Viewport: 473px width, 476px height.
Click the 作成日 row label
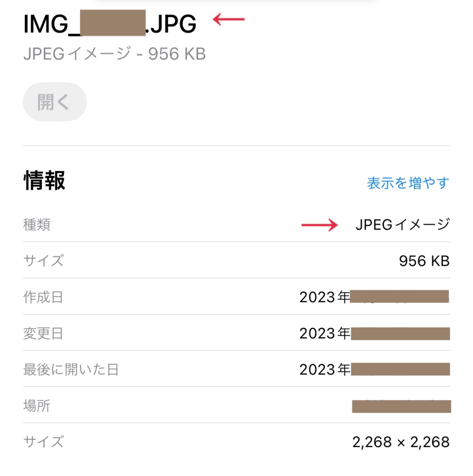pyautogui.click(x=43, y=297)
